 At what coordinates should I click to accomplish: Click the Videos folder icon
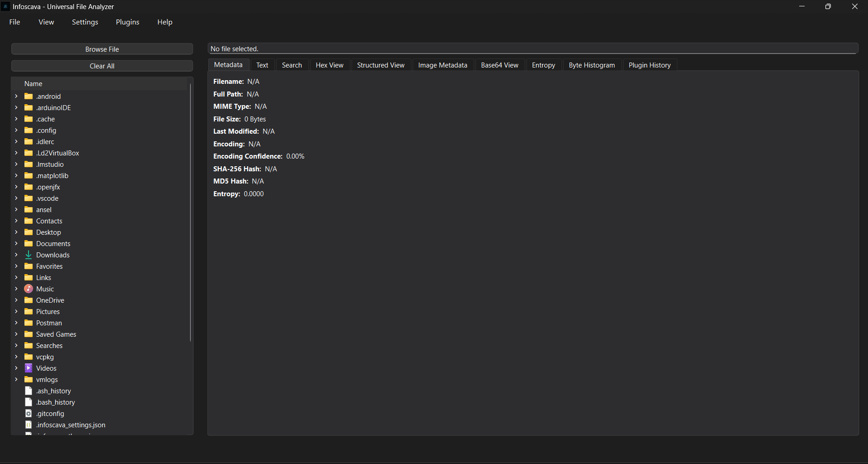(x=29, y=368)
